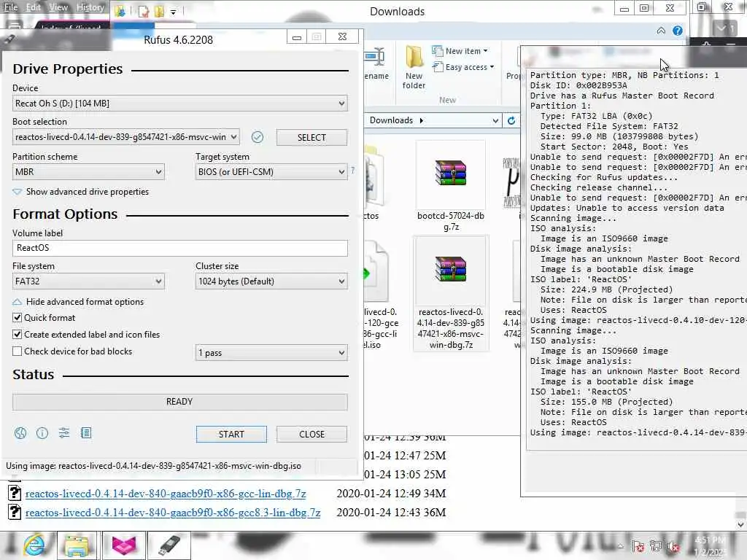Click log line "Checking for Rufus updates..."
Viewport: 747px width, 560px height.
tap(603, 177)
